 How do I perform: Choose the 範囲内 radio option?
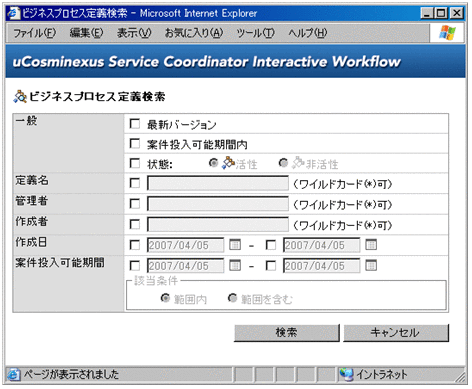click(x=165, y=298)
